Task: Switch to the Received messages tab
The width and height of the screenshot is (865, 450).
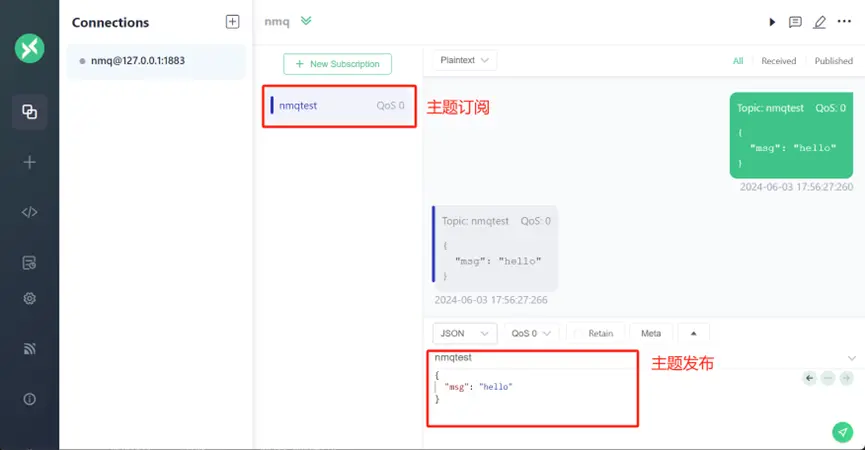Action: 778,61
